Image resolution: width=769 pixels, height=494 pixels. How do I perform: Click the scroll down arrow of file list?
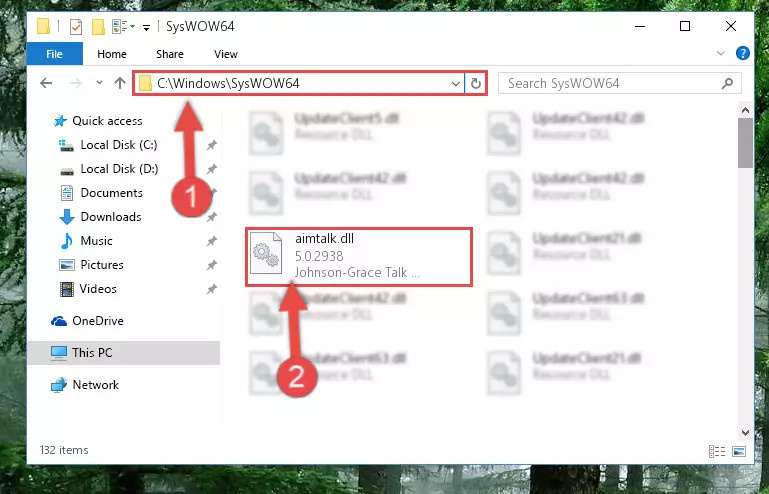pyautogui.click(x=745, y=433)
